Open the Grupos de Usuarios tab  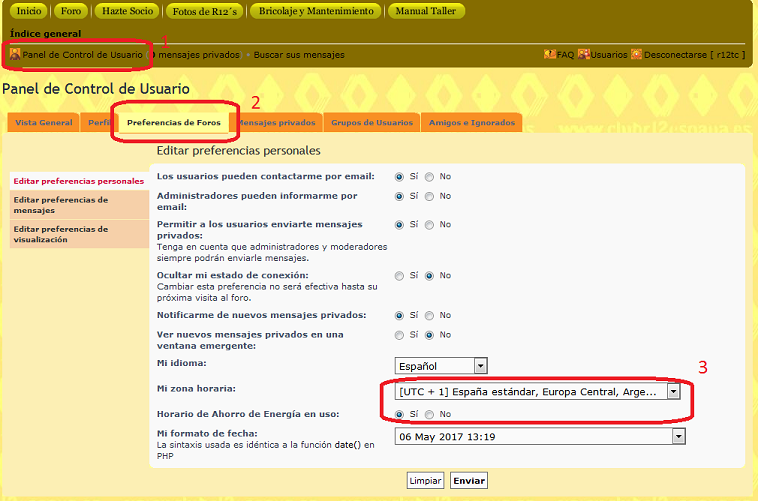click(371, 122)
